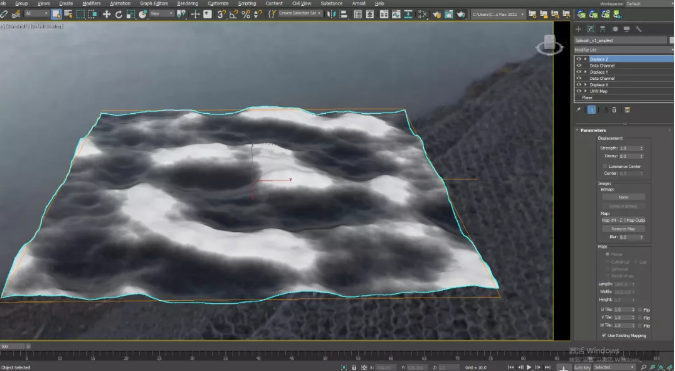This screenshot has height=371, width=675.
Task: Open the View reference coordinate dropdown
Action: click(162, 14)
